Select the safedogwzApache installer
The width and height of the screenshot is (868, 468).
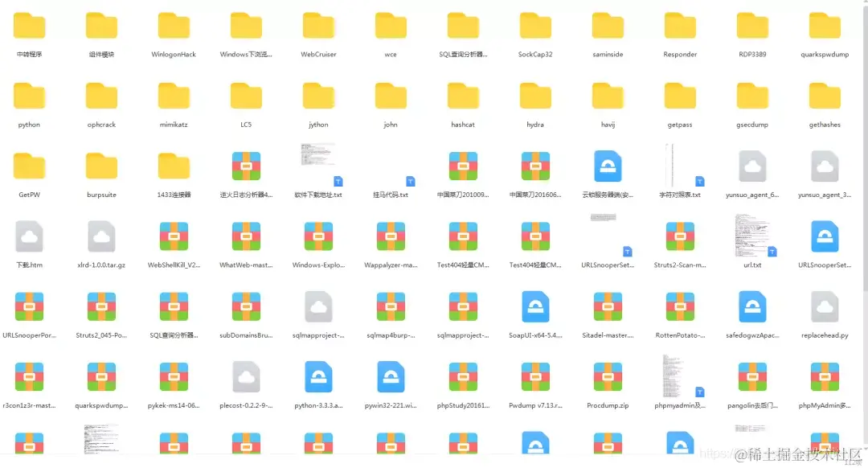752,307
